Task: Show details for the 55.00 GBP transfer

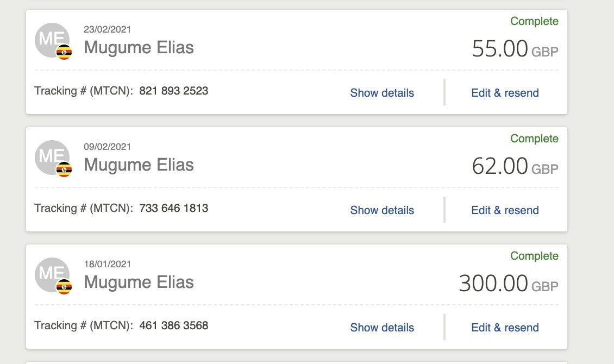Action: click(382, 93)
